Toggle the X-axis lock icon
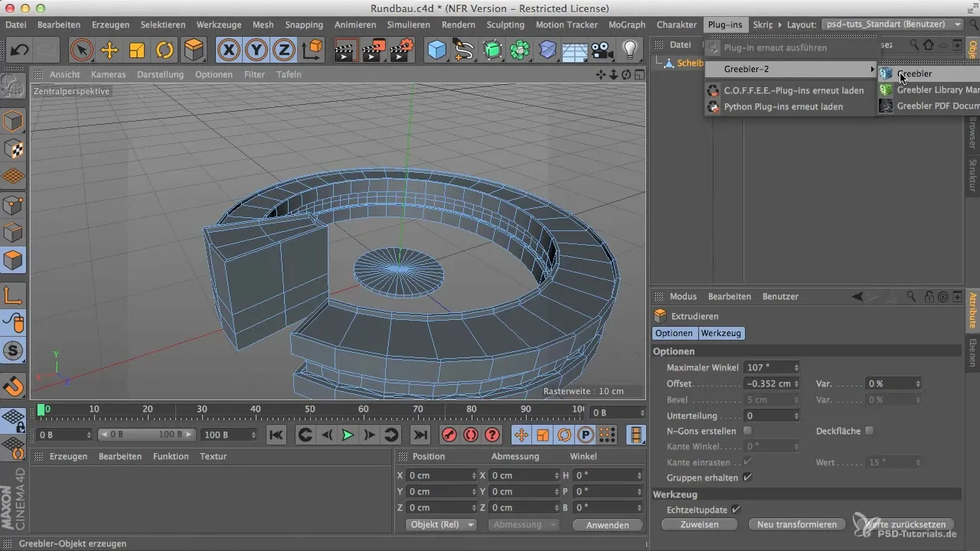 pyautogui.click(x=228, y=51)
